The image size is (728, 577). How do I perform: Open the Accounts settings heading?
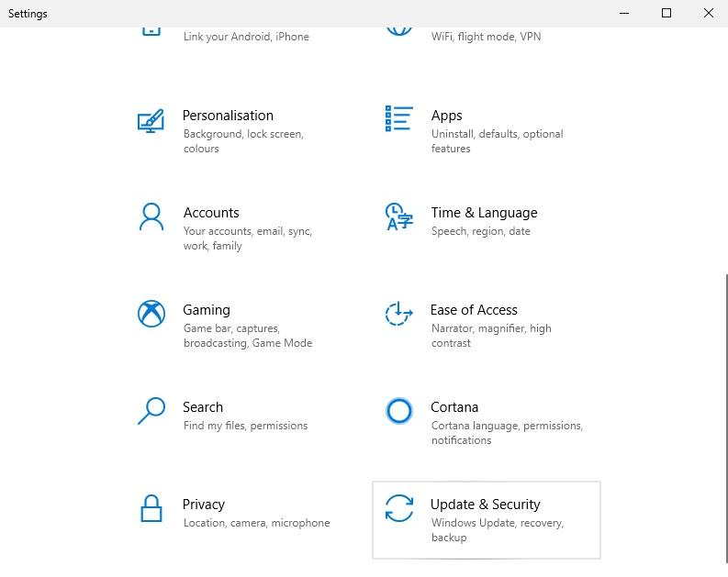(211, 213)
